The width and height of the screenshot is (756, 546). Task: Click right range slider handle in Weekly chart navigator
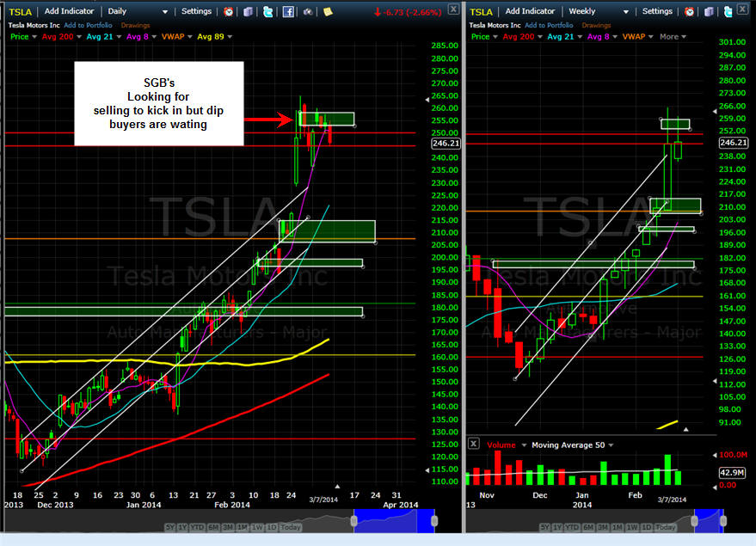pos(723,520)
